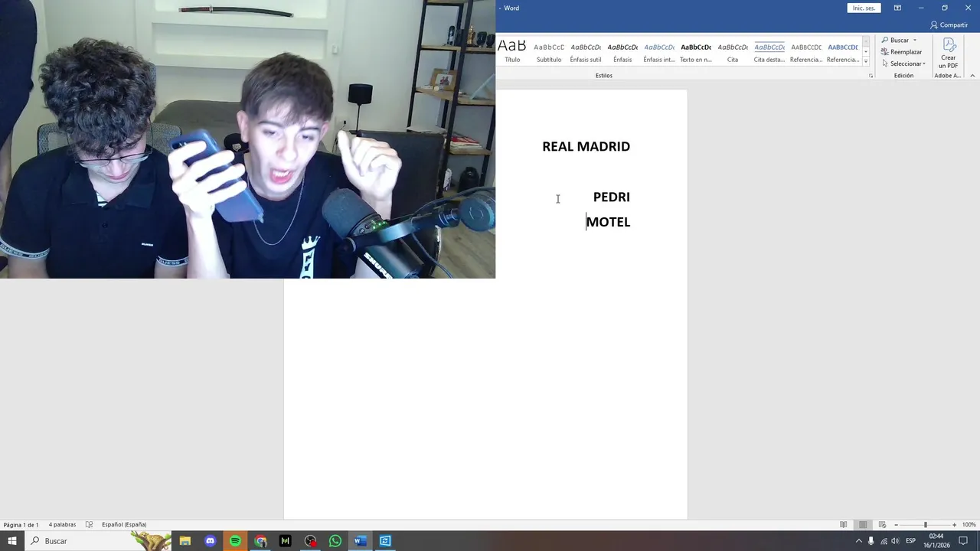Apply the Énfasis sutil style

586,51
